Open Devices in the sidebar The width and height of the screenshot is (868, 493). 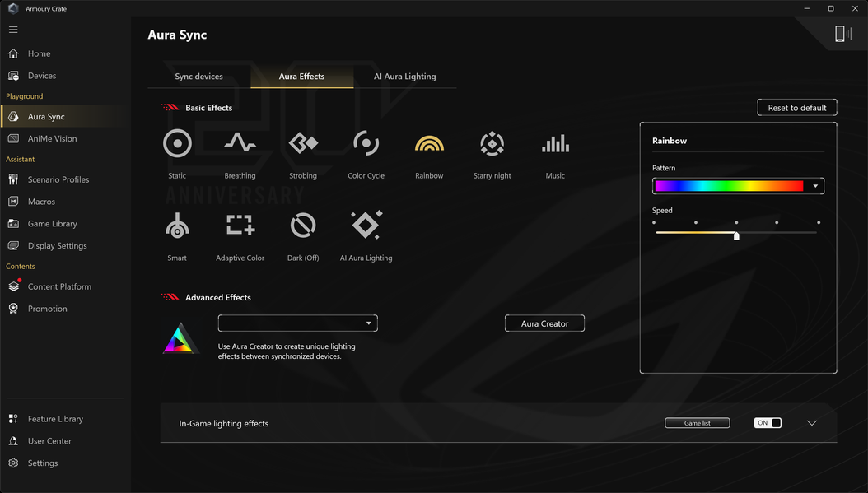(x=41, y=76)
